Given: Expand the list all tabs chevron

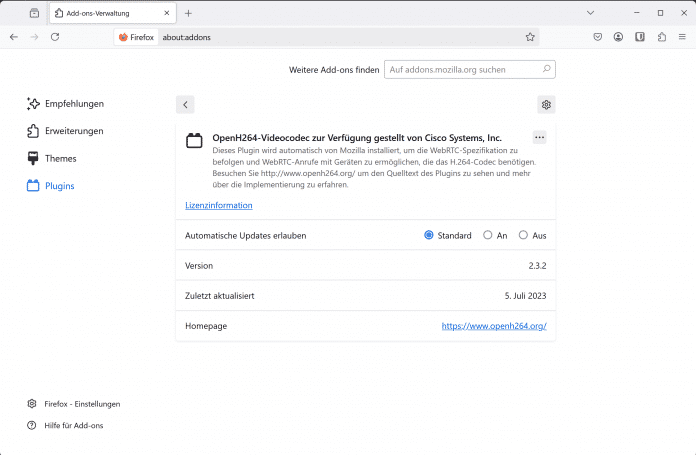Looking at the screenshot, I should tap(590, 13).
